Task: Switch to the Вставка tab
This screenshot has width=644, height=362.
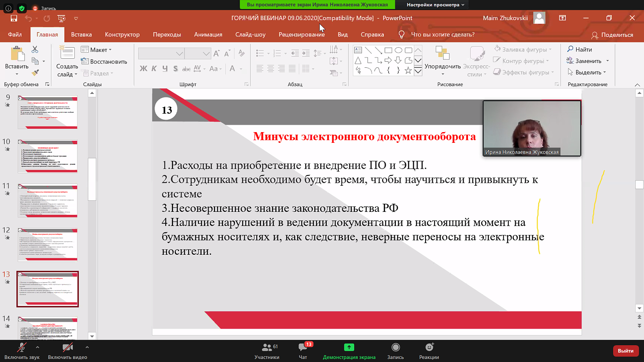Action: pos(81,34)
